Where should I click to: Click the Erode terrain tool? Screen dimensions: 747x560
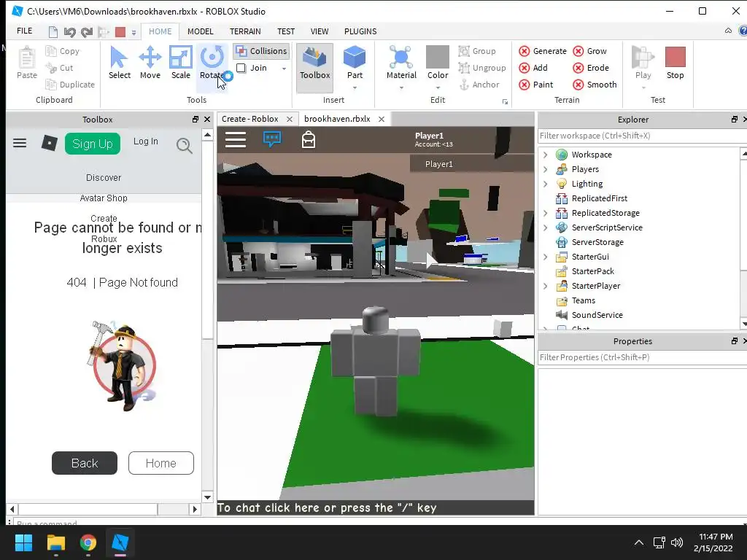click(x=591, y=68)
